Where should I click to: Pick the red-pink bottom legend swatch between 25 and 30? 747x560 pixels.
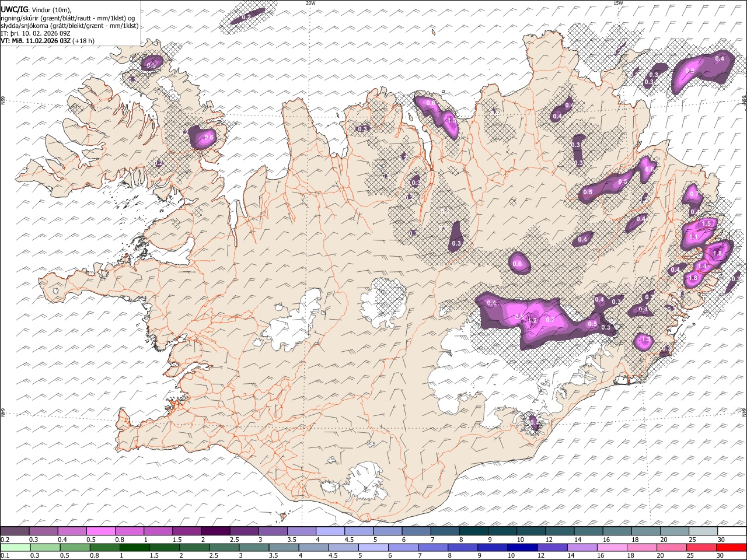pos(701,548)
